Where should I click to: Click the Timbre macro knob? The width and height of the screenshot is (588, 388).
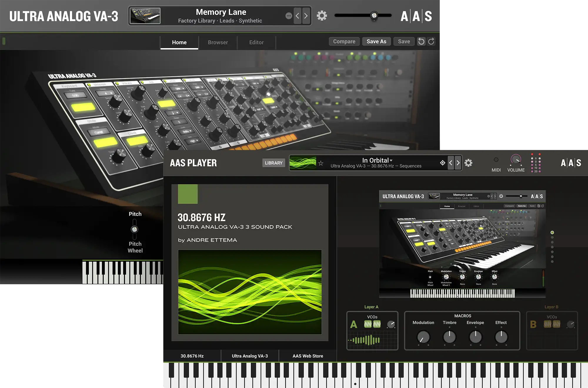(450, 337)
